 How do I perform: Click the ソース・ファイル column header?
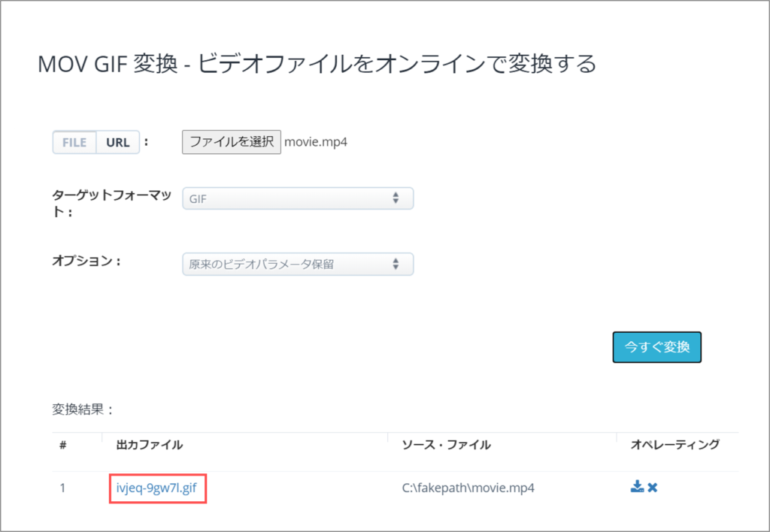[446, 445]
